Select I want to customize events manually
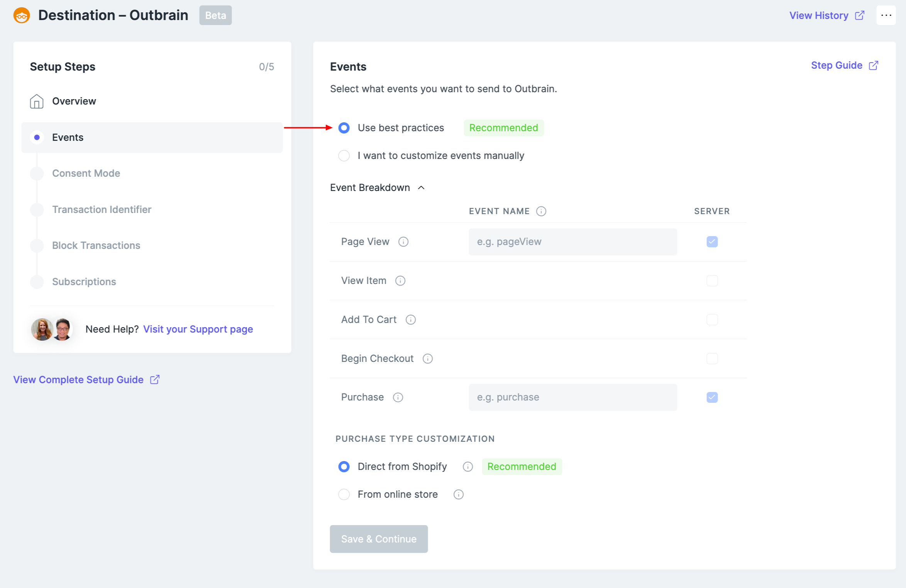The width and height of the screenshot is (906, 588). [x=344, y=156]
